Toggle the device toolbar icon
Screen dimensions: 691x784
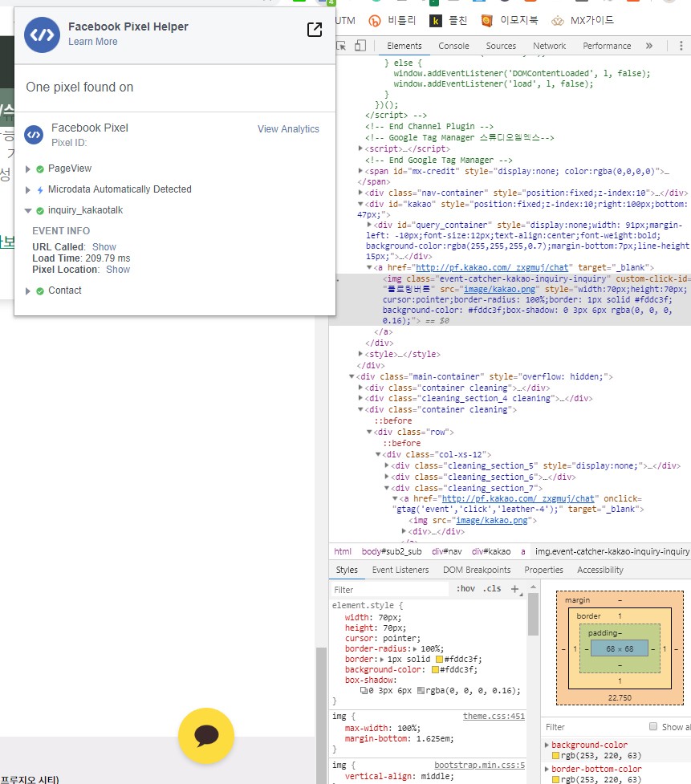(360, 46)
